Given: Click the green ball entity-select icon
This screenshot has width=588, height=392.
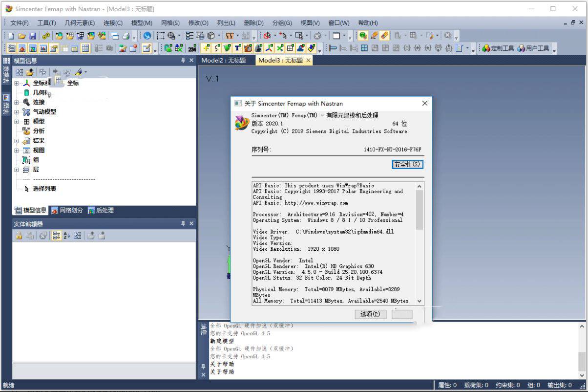Looking at the screenshot, I should click(x=363, y=35).
